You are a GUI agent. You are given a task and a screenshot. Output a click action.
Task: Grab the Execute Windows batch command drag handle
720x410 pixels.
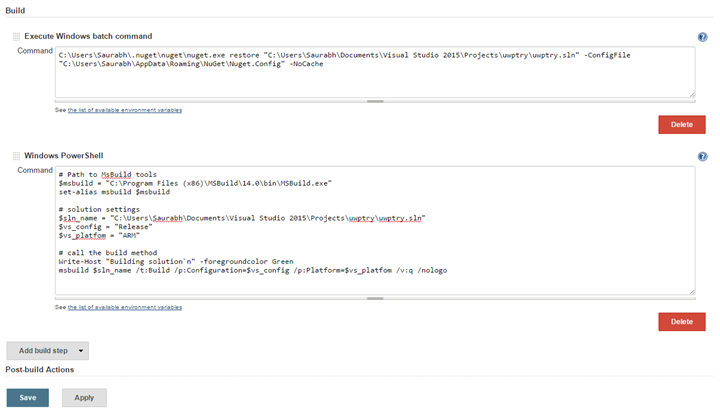click(16, 37)
